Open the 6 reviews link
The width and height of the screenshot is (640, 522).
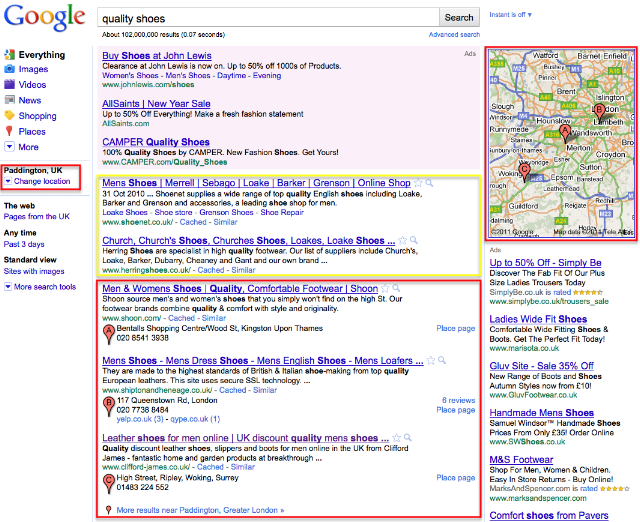(458, 400)
